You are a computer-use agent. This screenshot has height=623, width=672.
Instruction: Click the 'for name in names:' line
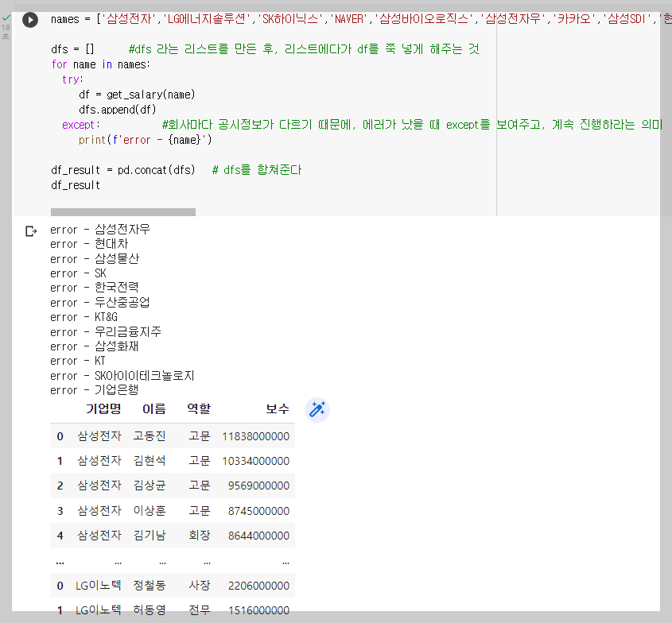click(101, 64)
